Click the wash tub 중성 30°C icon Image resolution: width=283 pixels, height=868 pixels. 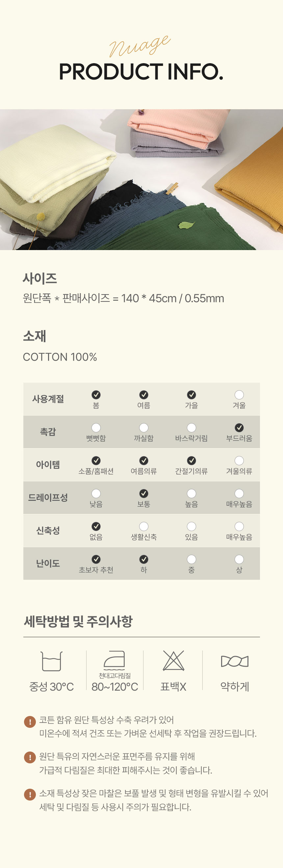[x=51, y=661]
